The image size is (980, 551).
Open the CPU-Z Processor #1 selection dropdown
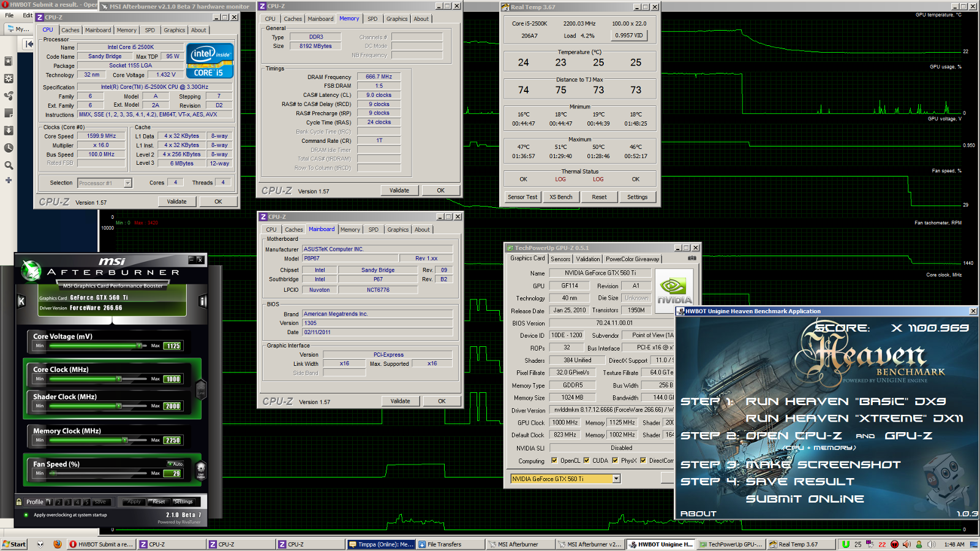pos(127,183)
